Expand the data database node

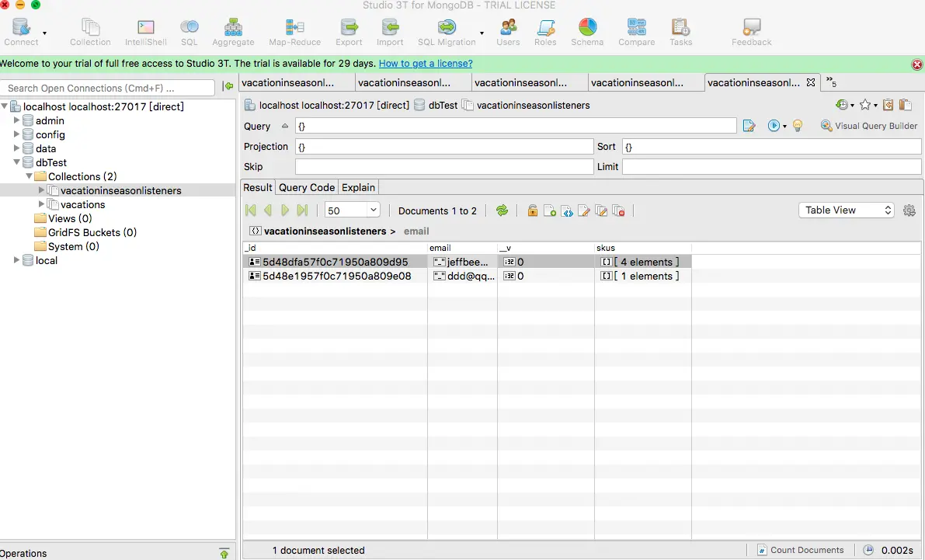pyautogui.click(x=16, y=148)
